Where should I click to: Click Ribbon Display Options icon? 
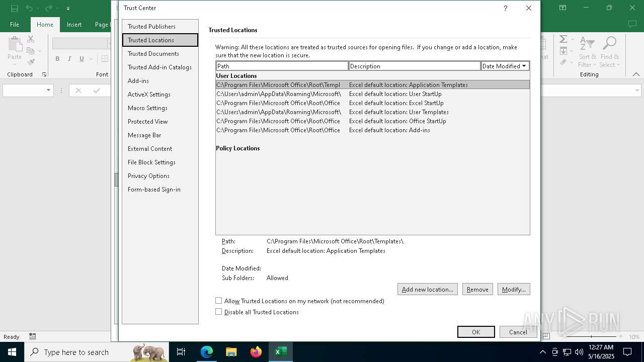[563, 8]
